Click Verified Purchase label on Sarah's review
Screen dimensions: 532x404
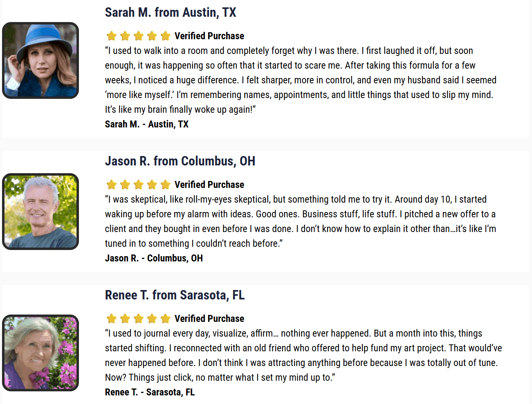(x=209, y=36)
